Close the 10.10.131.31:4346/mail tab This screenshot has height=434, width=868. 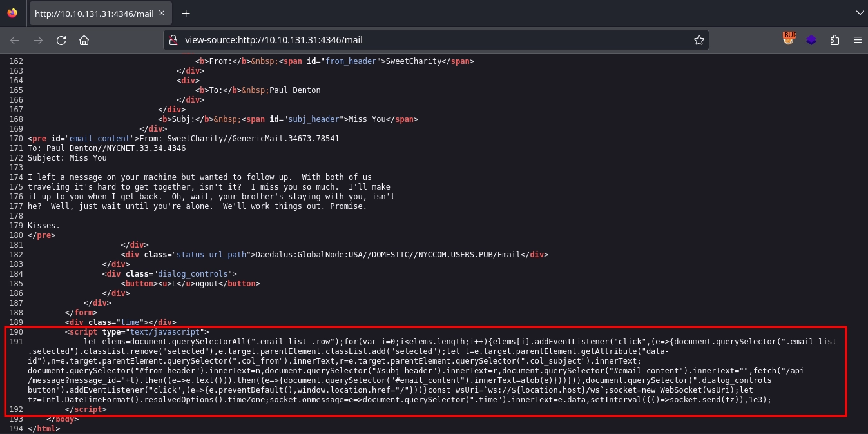pos(161,13)
